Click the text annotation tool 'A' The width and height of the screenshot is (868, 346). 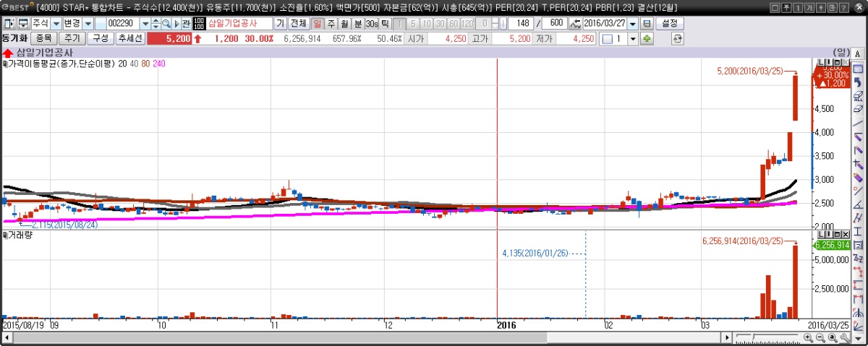[858, 54]
